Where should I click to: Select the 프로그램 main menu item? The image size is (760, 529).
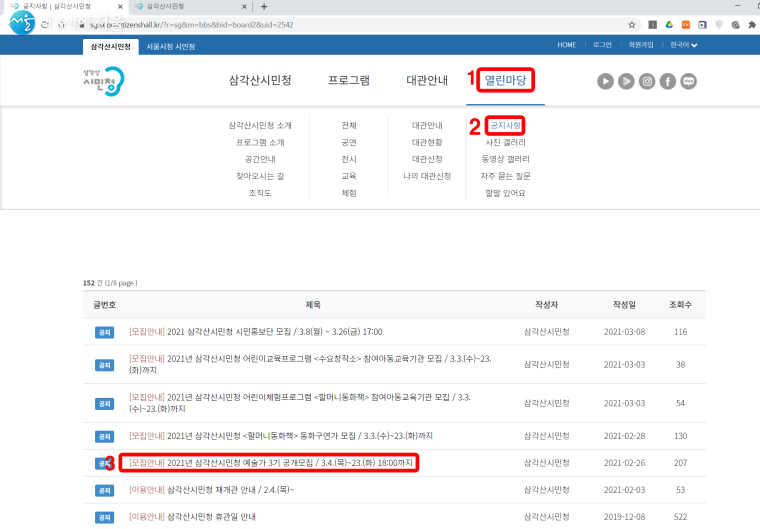click(349, 80)
